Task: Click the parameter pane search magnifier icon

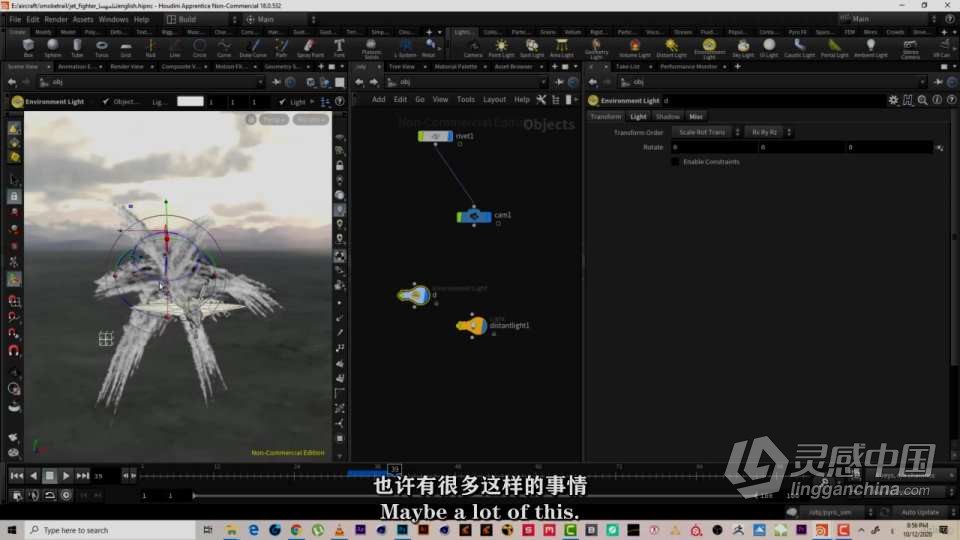Action: coord(923,100)
